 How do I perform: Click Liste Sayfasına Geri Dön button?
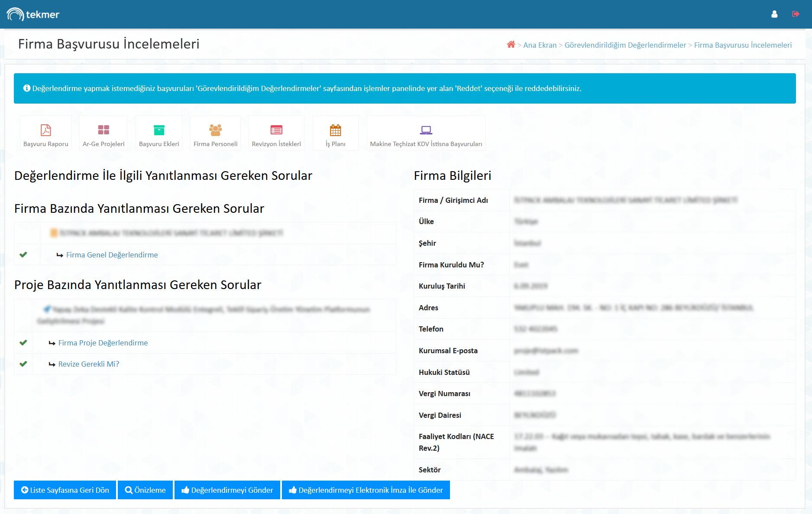(x=65, y=490)
